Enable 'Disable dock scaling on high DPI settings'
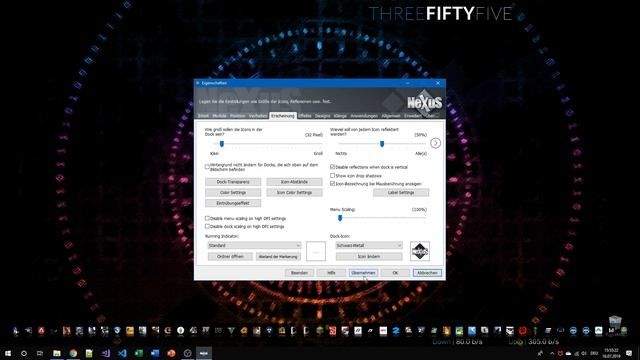The width and height of the screenshot is (640, 360). pos(207,226)
